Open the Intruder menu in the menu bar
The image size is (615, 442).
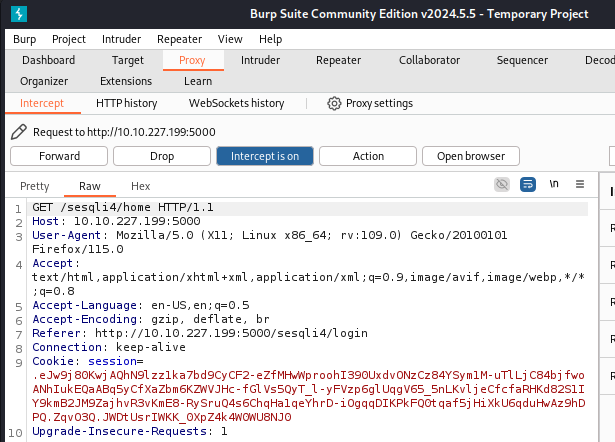point(121,39)
